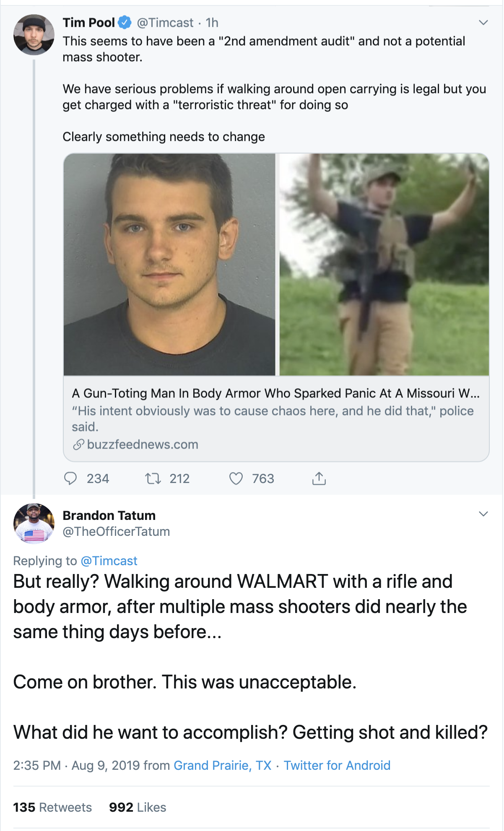
Task: Open the body armor photo thumbnail
Action: click(384, 264)
